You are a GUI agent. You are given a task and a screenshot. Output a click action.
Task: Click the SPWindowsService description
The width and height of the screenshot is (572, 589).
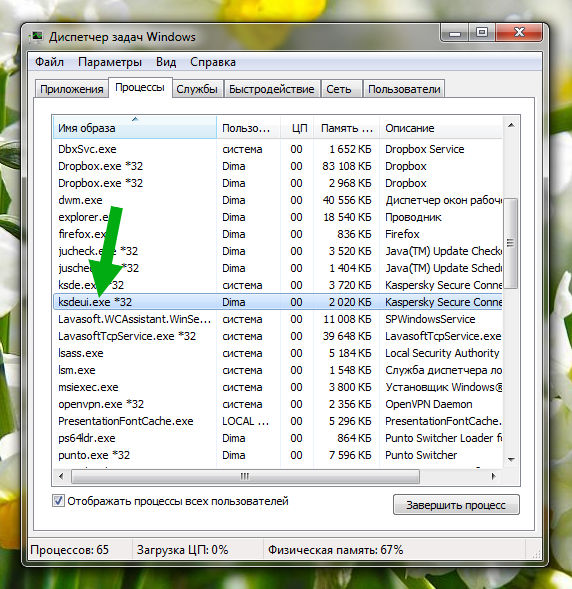click(430, 319)
